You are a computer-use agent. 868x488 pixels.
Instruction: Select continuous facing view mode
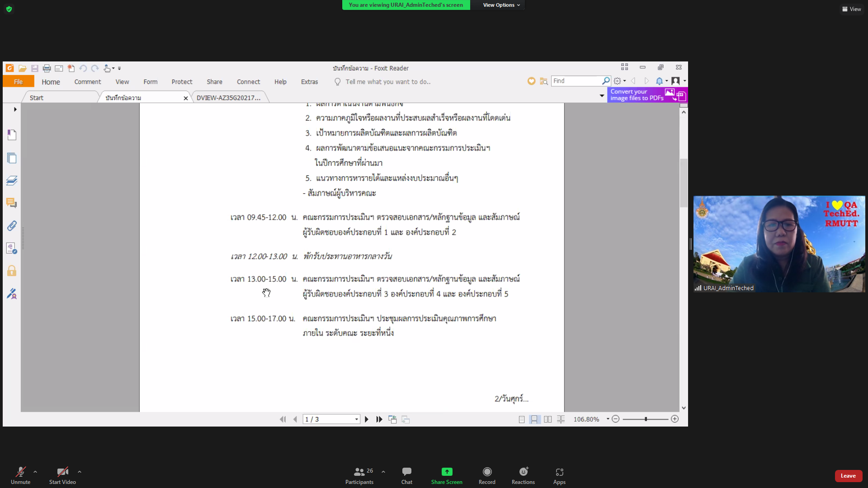pos(561,419)
